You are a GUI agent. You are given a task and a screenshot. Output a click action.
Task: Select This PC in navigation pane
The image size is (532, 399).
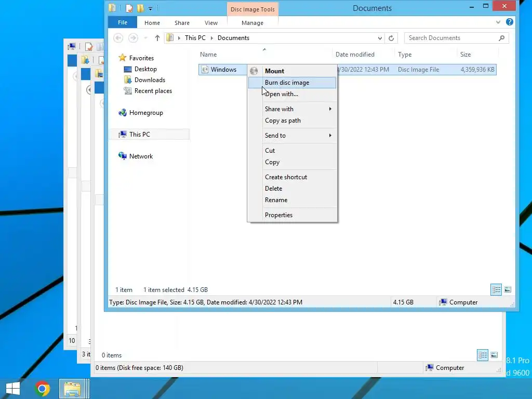(x=139, y=135)
